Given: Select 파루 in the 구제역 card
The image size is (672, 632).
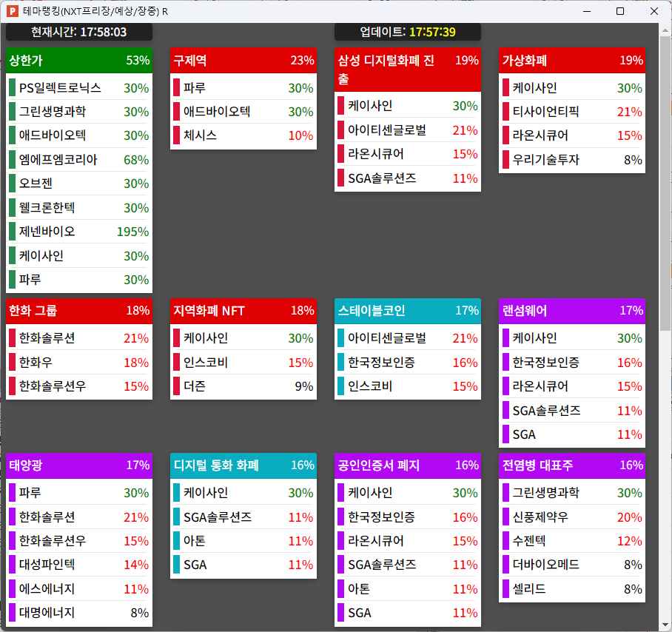Looking at the screenshot, I should pos(243,88).
